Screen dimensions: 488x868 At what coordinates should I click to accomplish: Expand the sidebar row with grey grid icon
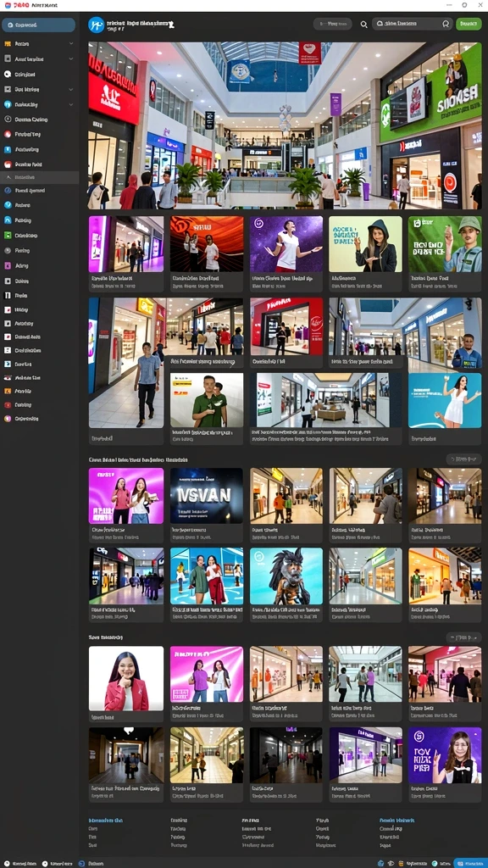(39, 58)
